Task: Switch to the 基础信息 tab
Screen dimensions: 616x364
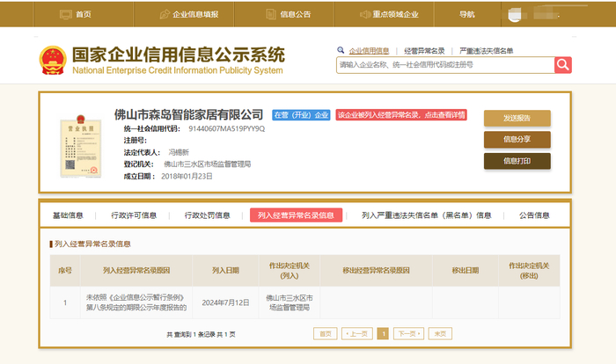Action: 68,215
